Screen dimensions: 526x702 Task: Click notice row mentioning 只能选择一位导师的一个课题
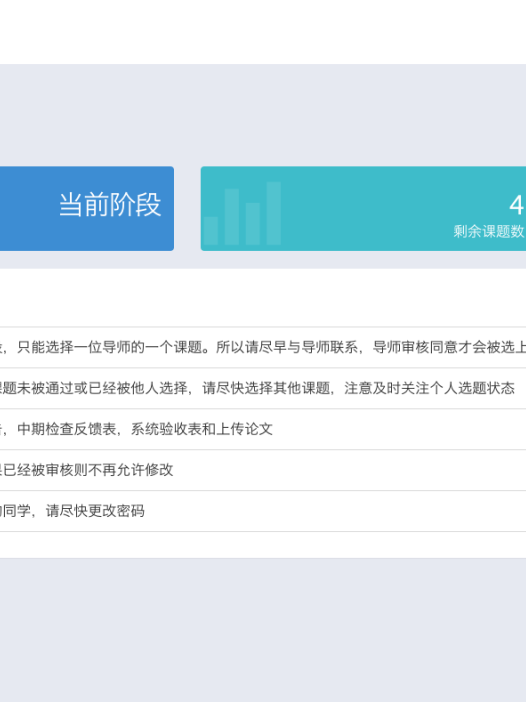[x=263, y=347]
